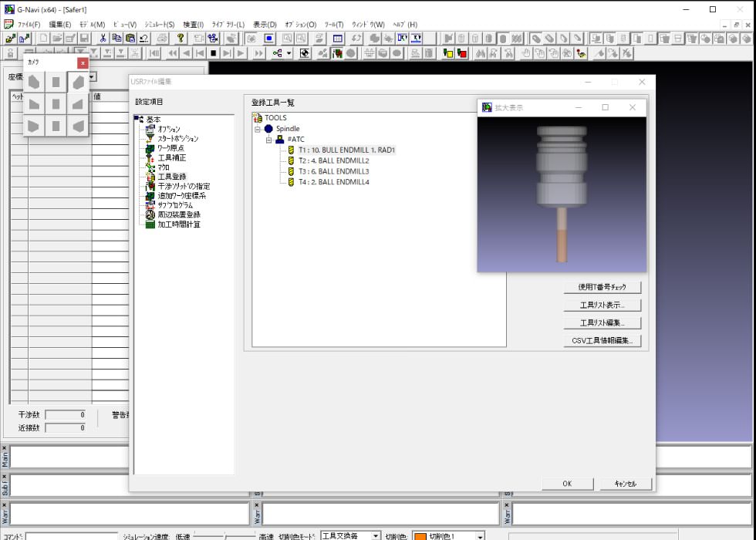The image size is (756, 540).
Task: Click the CSV工具情報編集 button
Action: coord(602,340)
